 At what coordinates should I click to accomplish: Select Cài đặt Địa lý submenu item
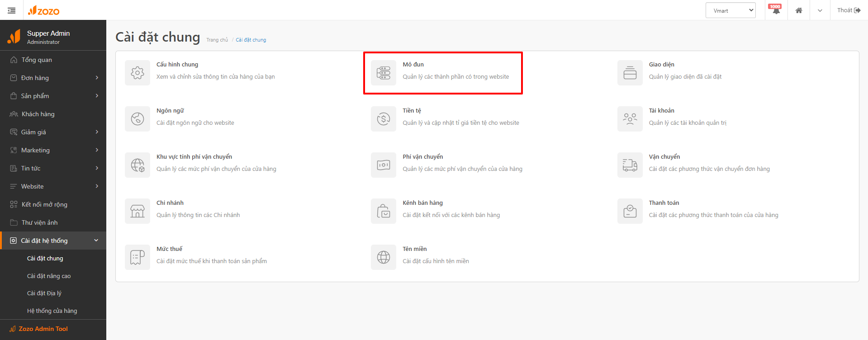coord(44,293)
